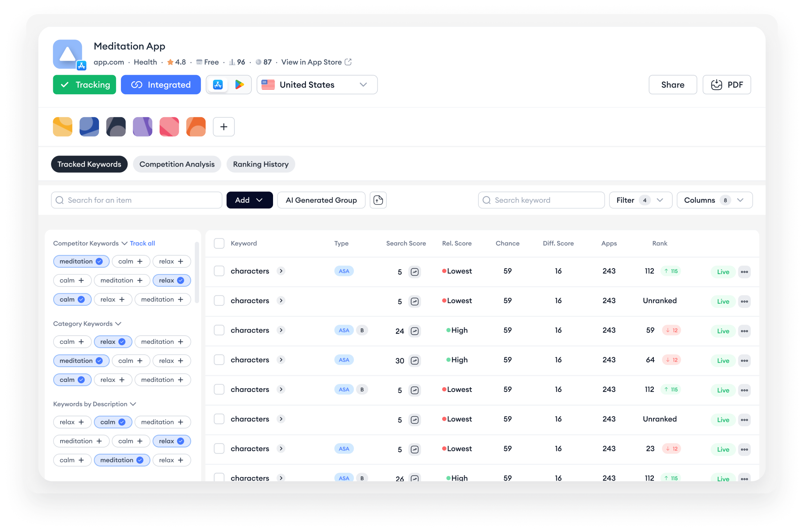Image resolution: width=804 pixels, height=532 pixels.
Task: Open the Meditation App main icon
Action: coord(68,54)
